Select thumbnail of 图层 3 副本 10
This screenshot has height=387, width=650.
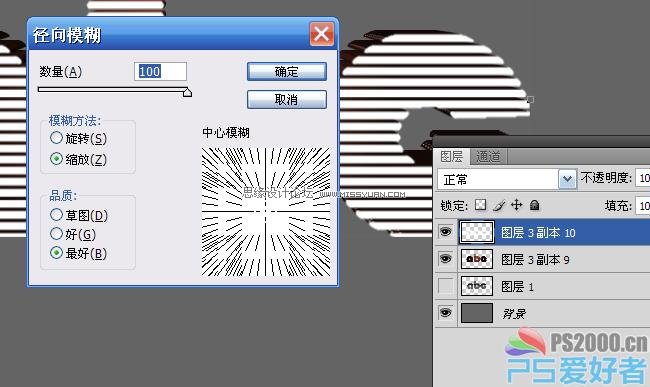coord(477,232)
